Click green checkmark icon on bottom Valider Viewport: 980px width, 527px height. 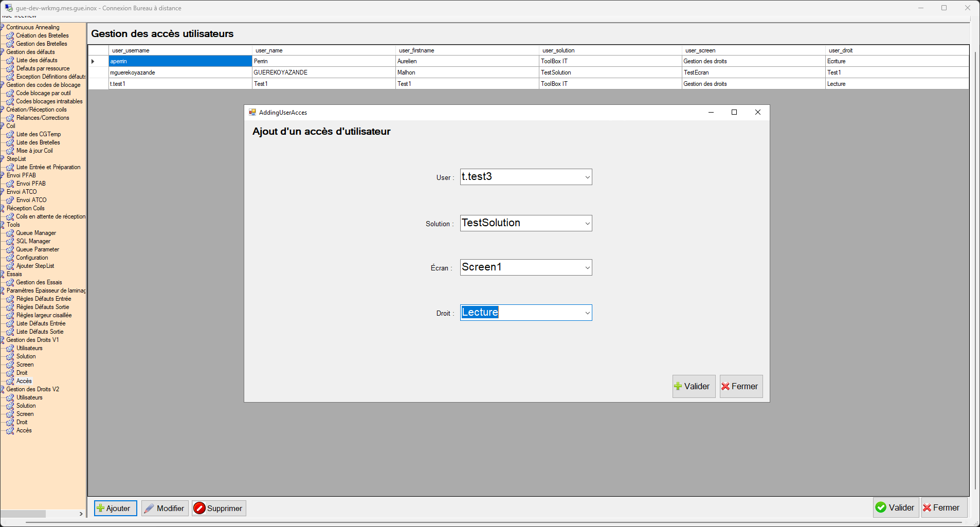(x=881, y=508)
